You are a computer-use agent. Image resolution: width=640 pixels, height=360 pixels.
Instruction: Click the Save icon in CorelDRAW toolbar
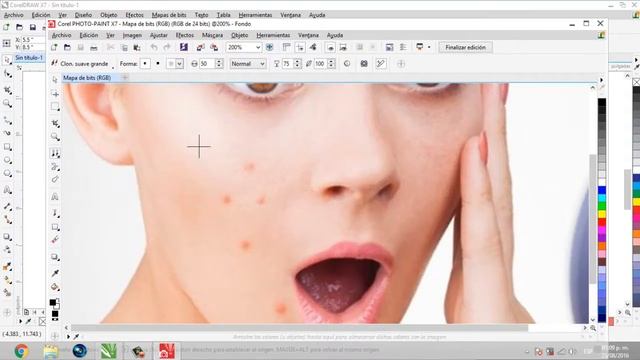(x=33, y=27)
